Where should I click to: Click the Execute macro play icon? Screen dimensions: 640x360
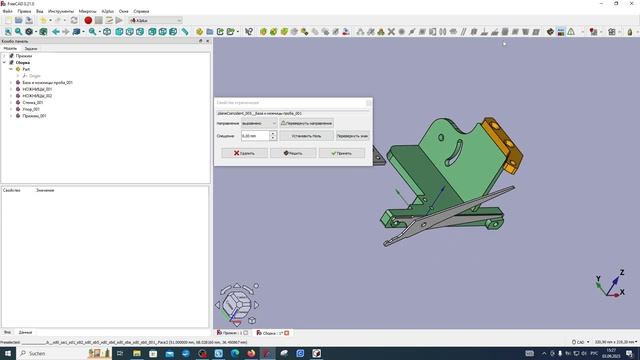(x=119, y=20)
